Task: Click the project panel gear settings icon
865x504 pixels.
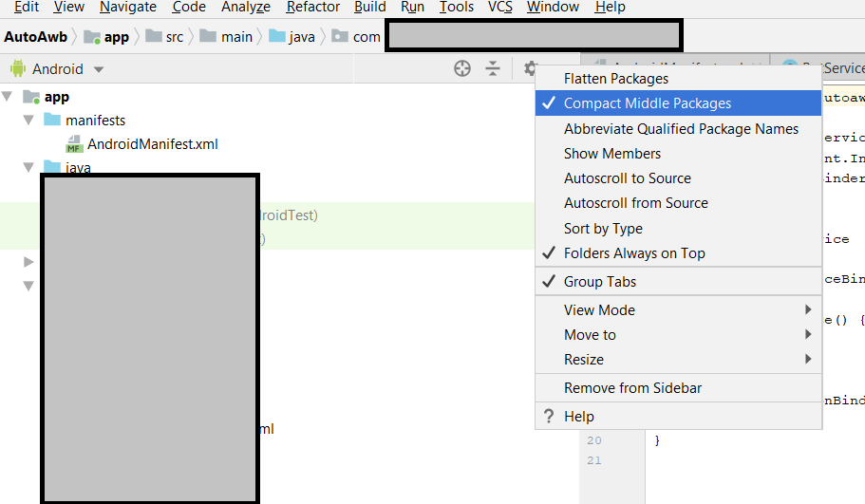Action: pos(530,68)
